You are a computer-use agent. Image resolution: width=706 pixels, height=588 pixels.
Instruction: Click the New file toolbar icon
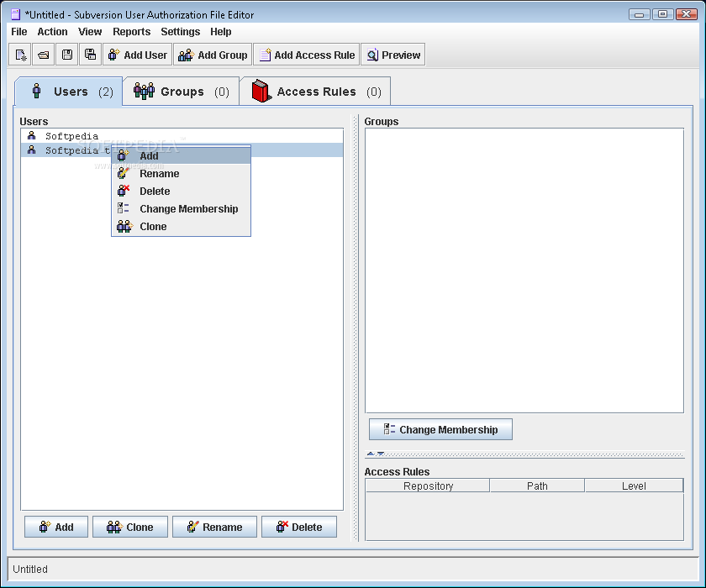(20, 55)
